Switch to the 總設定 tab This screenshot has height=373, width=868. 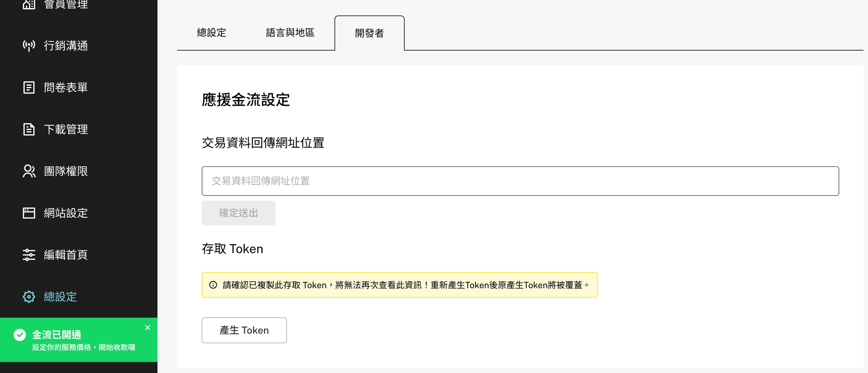coord(212,33)
